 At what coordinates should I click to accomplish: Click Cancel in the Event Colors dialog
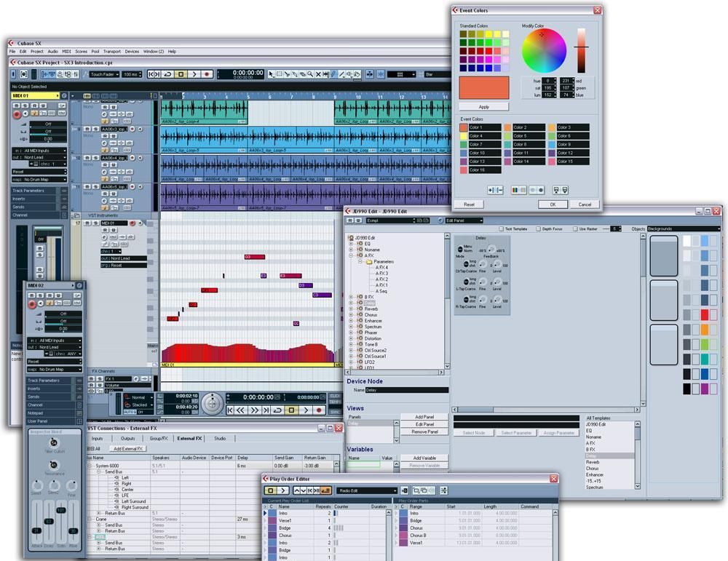click(x=585, y=204)
